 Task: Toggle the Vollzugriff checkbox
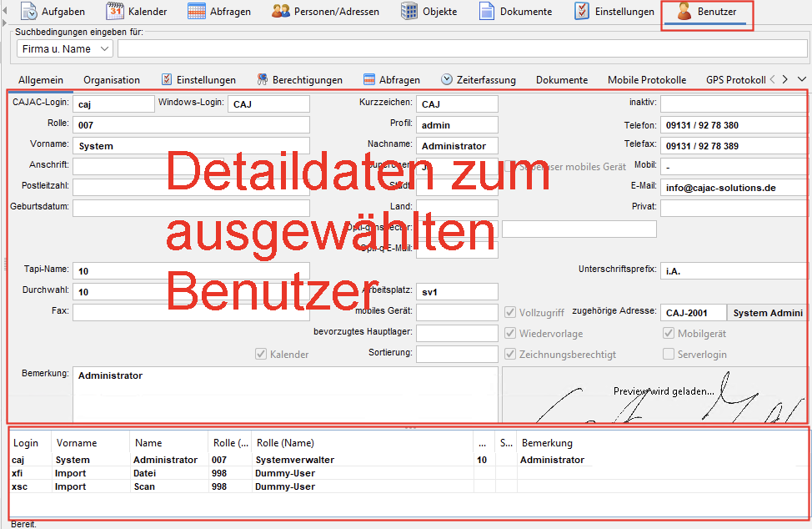pos(511,312)
